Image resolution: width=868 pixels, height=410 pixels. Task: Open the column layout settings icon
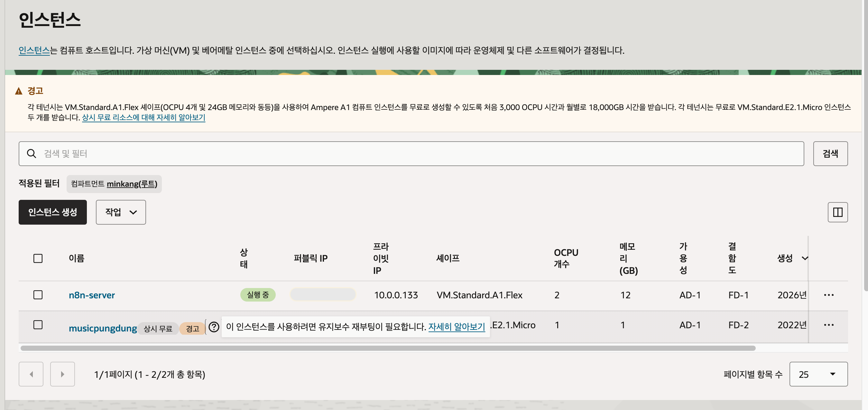click(x=838, y=212)
